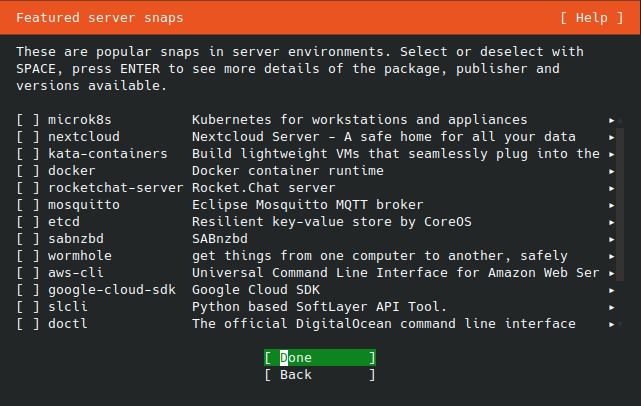Expand doctl row details arrow
Image resolution: width=641 pixels, height=406 pixels.
tap(612, 324)
